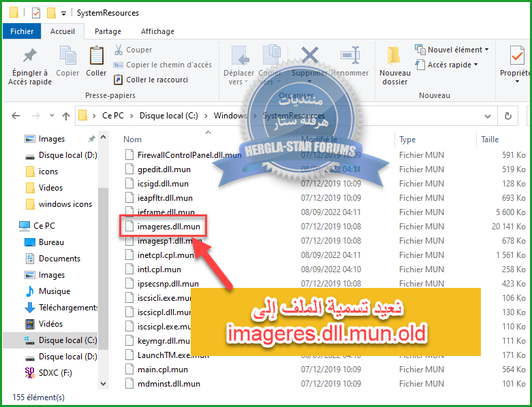Go up one folder level
Image resolution: width=532 pixels, height=407 pixels.
[x=66, y=116]
